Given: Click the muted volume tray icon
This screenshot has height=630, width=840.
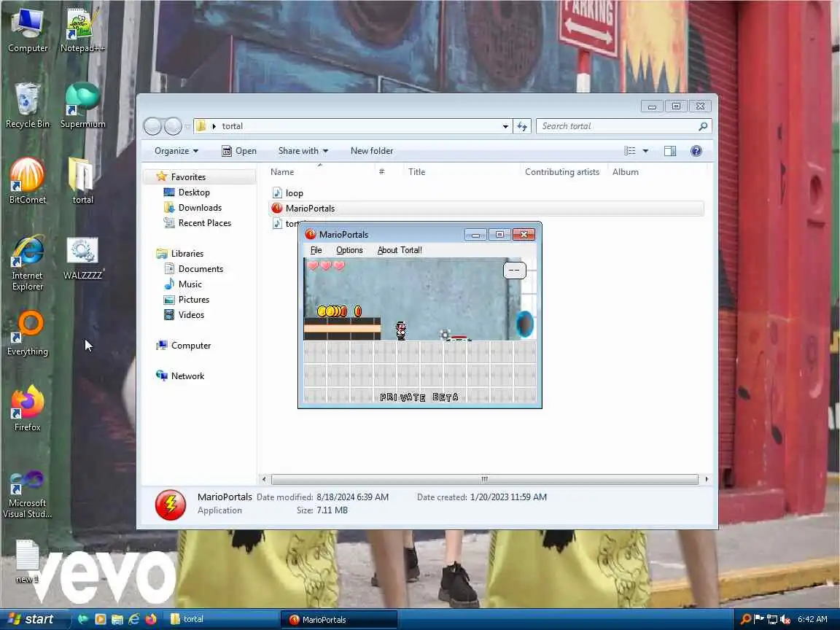Looking at the screenshot, I should coord(785,619).
